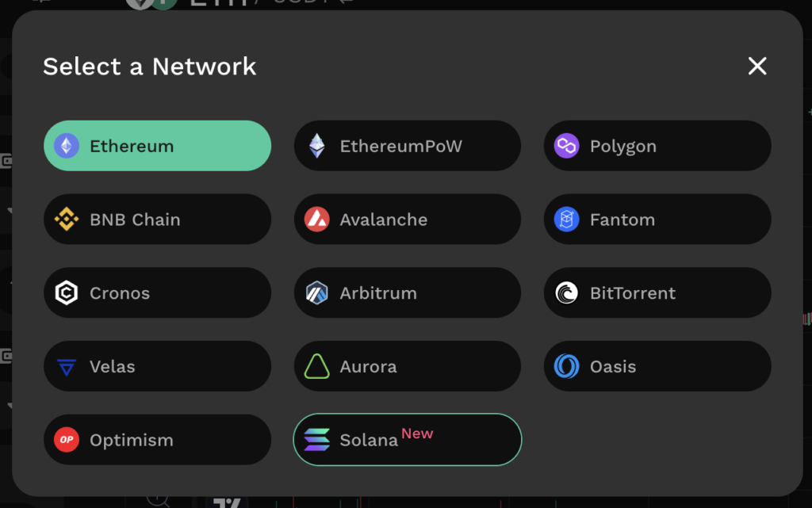Select the highlighted Ethereum network
This screenshot has width=812, height=508.
tap(158, 146)
